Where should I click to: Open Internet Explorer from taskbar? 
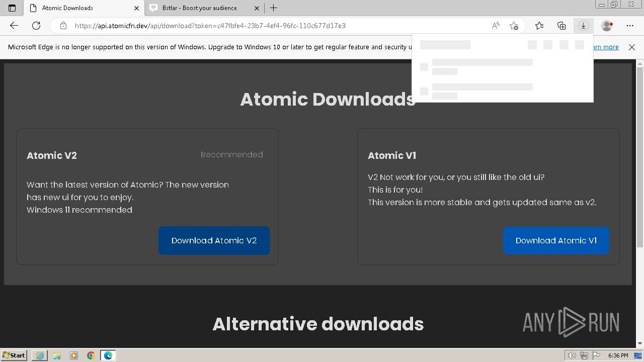click(39, 355)
